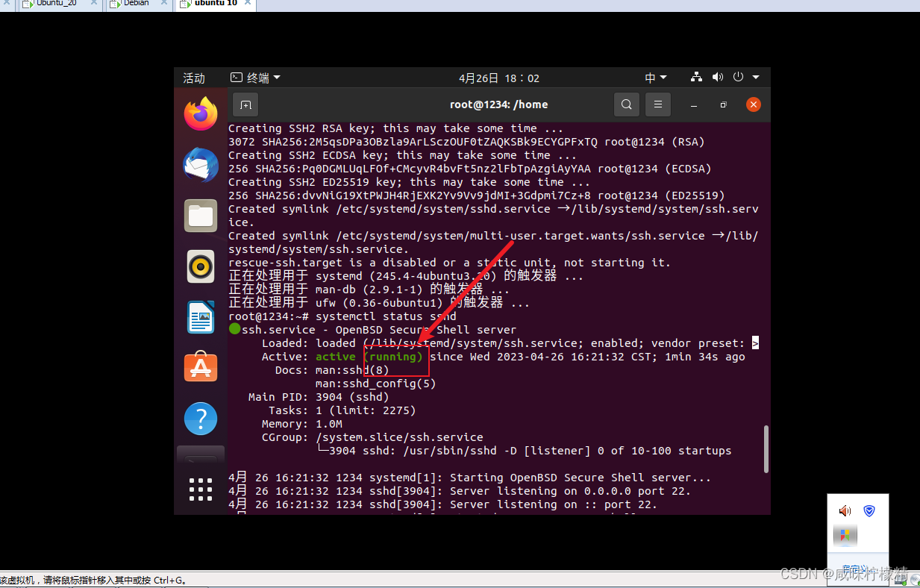Open the Help application from the dock
Viewport: 920px width, 588px height.
pos(200,418)
